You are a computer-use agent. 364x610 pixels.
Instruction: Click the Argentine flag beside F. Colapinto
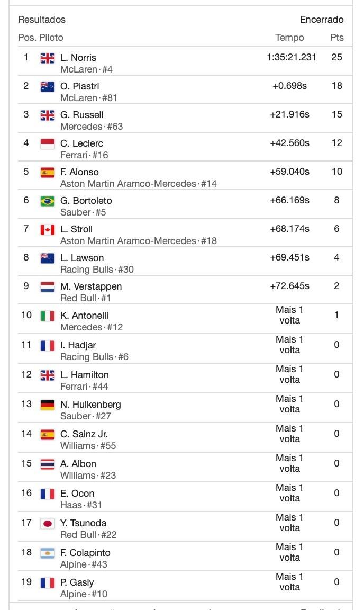click(48, 553)
